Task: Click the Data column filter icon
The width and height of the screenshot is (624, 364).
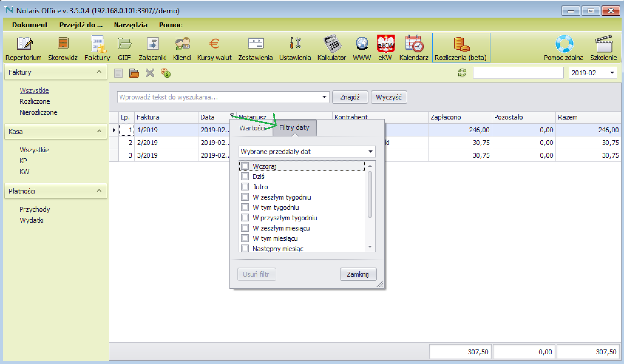Action: tap(232, 115)
